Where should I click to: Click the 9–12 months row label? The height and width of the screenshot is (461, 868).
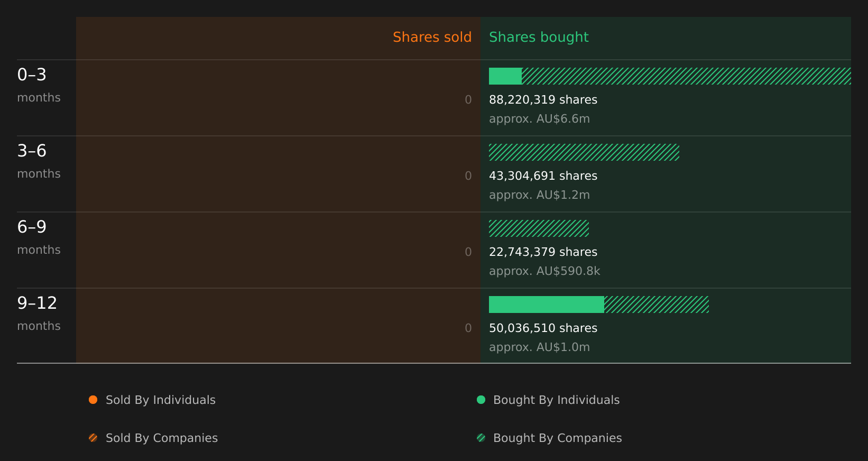pyautogui.click(x=39, y=314)
